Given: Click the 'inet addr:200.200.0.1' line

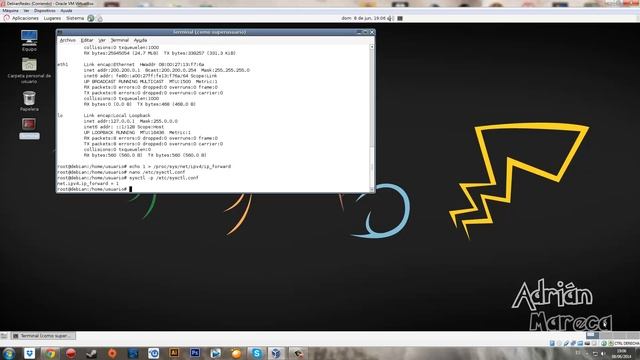Looking at the screenshot, I should (167, 70).
